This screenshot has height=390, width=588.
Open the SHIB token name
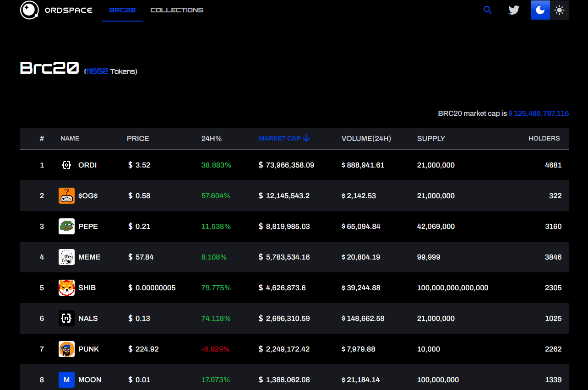87,287
